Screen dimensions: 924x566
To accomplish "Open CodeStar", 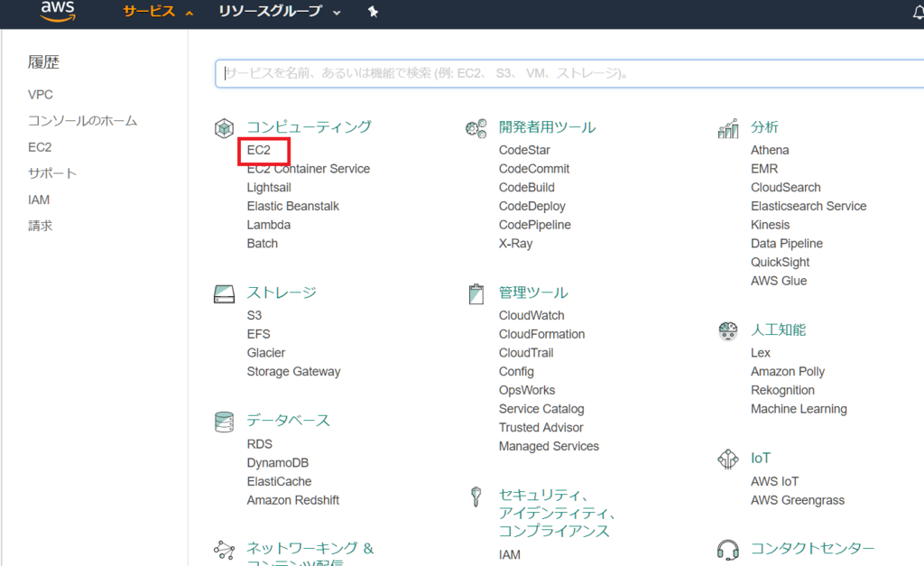I will (524, 151).
